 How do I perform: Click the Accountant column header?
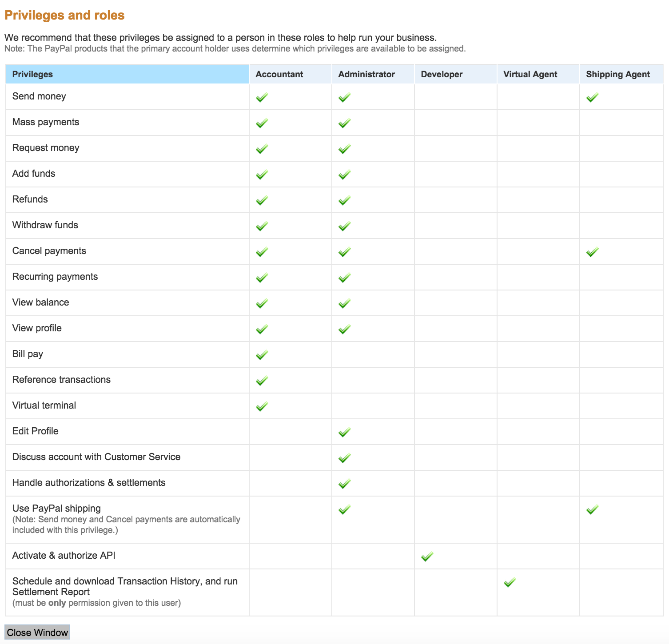tap(279, 74)
